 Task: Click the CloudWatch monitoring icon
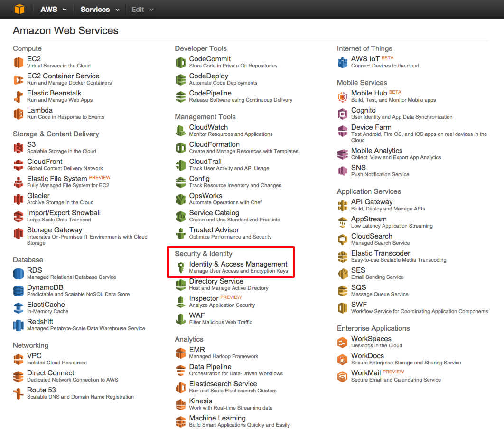(180, 130)
